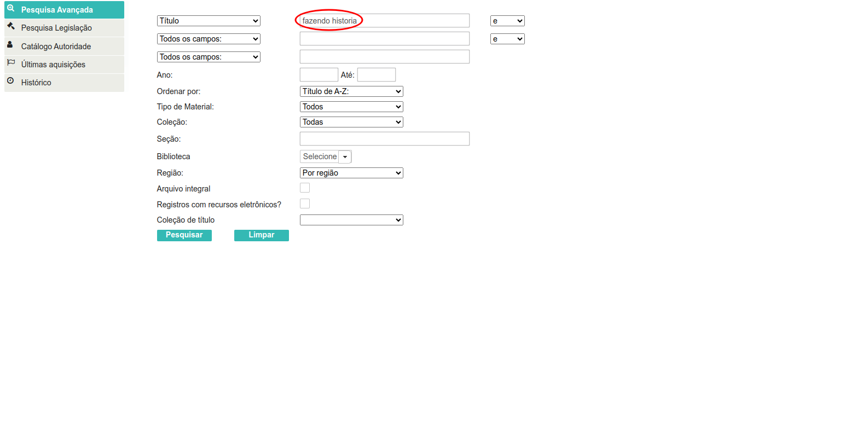
Task: Open Pesquisa Legislação menu item
Action: 56,28
